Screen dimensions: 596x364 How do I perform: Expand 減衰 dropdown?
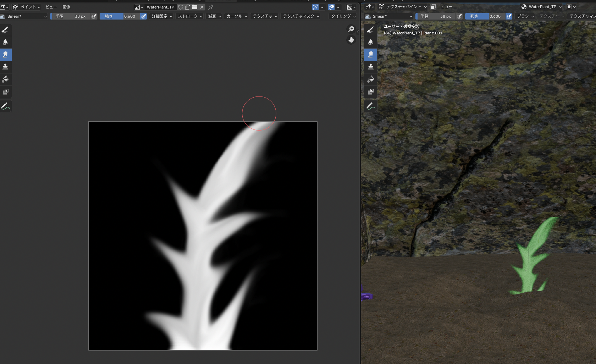pos(214,16)
